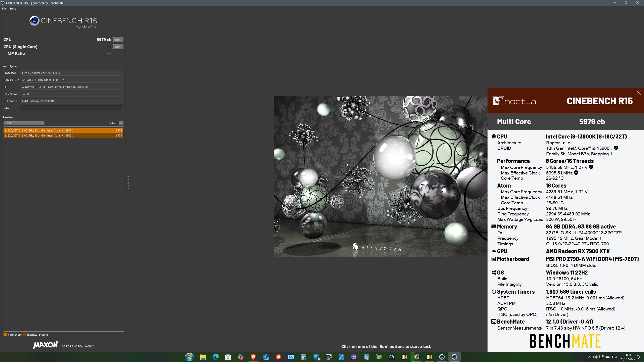
Task: Select ranking entry scoring 5978
Action: click(63, 135)
